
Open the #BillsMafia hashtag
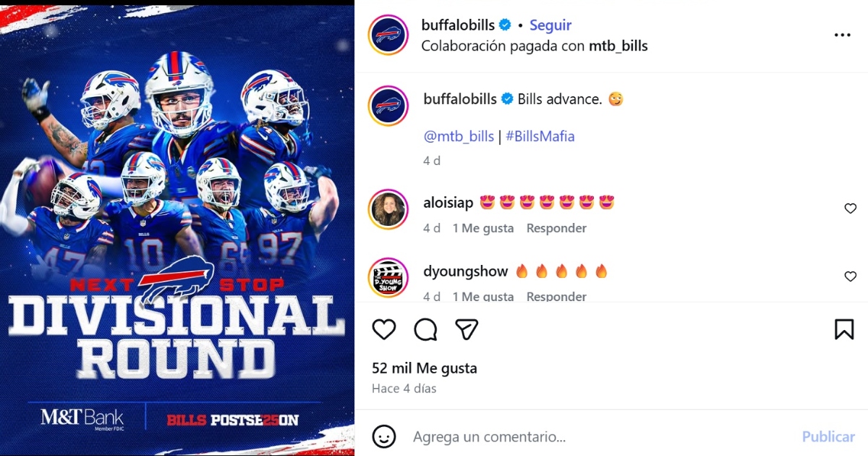tap(540, 135)
